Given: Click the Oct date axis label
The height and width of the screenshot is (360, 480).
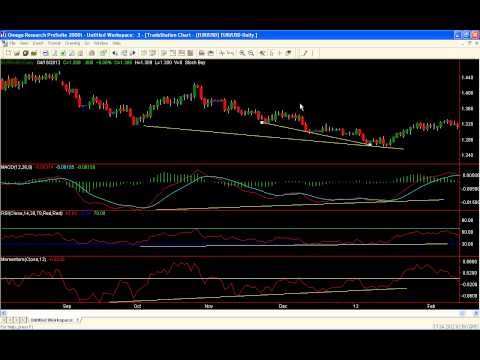Looking at the screenshot, I should point(137,306).
